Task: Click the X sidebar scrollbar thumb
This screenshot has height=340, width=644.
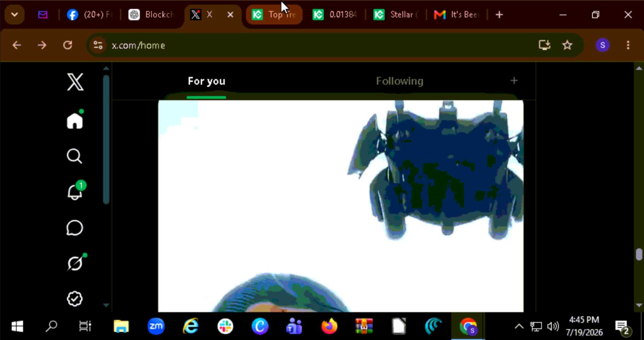Action: tap(106, 139)
